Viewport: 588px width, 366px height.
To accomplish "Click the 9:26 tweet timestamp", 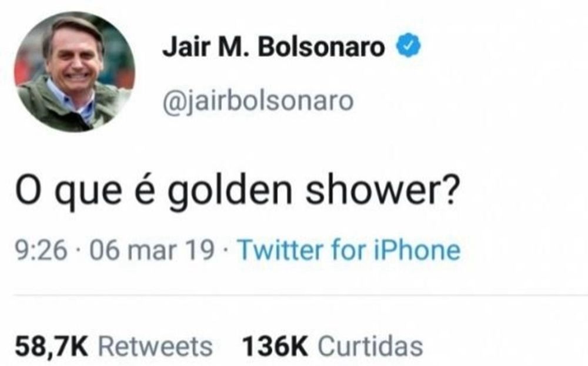I will click(41, 250).
